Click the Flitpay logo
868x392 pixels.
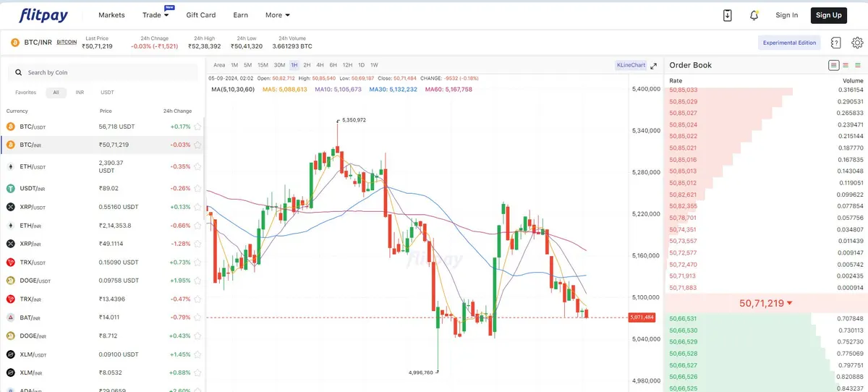click(x=44, y=14)
